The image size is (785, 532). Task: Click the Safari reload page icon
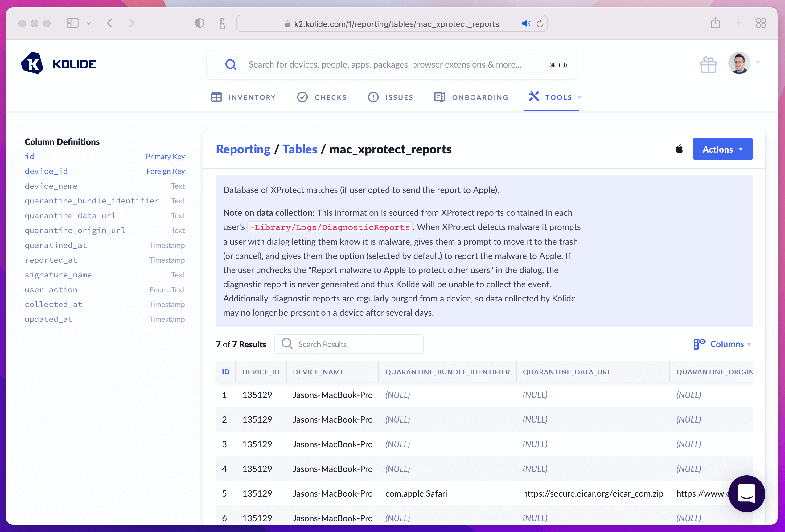(540, 24)
